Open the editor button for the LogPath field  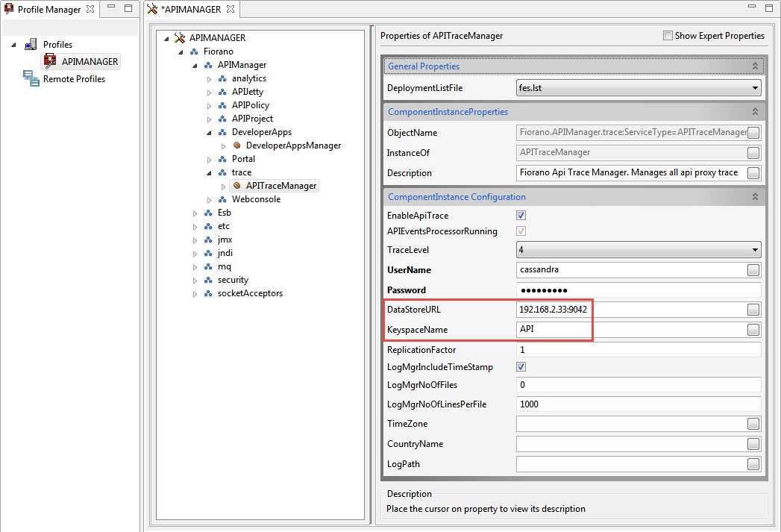tap(753, 464)
